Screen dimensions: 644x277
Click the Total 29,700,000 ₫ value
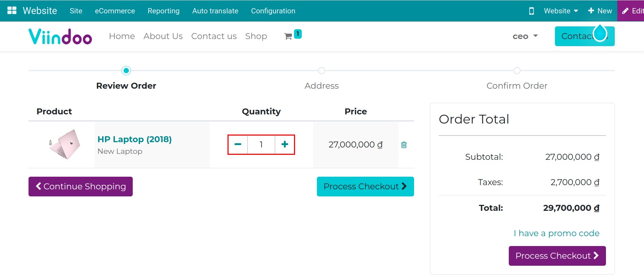point(571,208)
